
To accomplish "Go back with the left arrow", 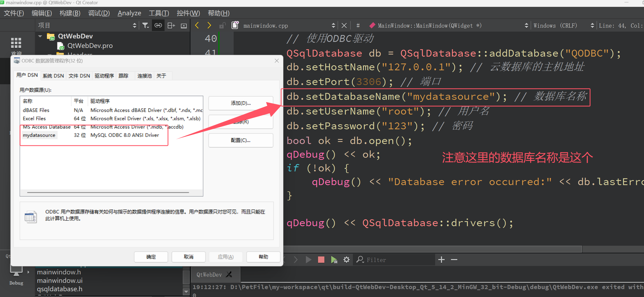I will (x=197, y=26).
